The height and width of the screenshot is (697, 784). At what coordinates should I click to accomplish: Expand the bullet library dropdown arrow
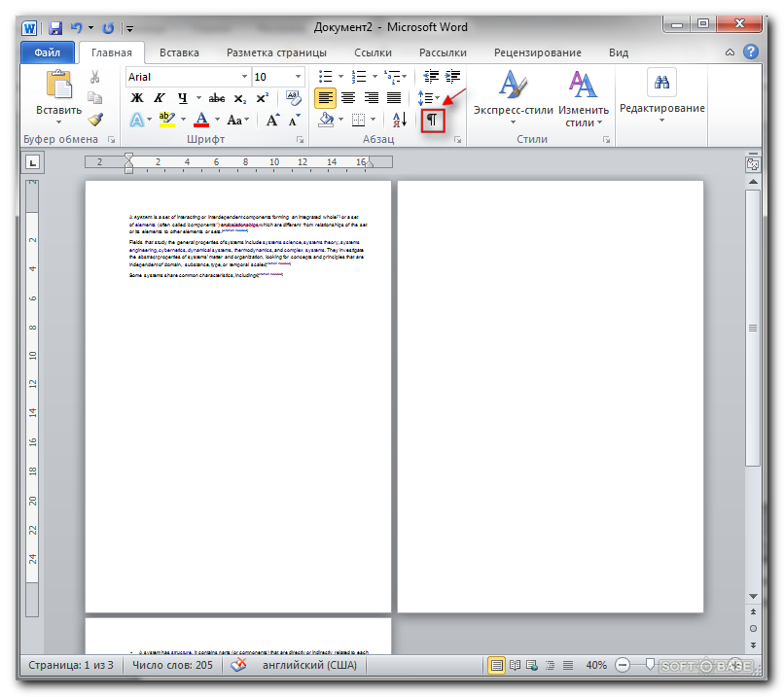(341, 77)
